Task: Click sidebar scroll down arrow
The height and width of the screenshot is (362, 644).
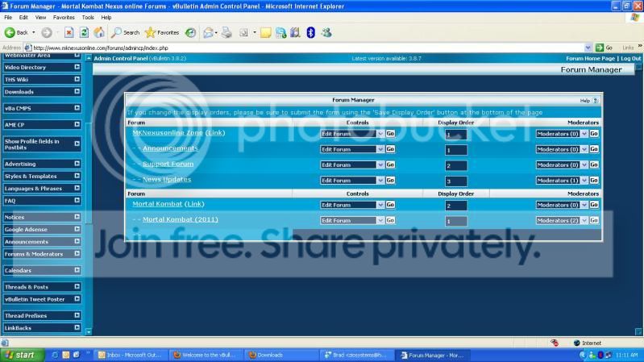Action: pyautogui.click(x=89, y=331)
